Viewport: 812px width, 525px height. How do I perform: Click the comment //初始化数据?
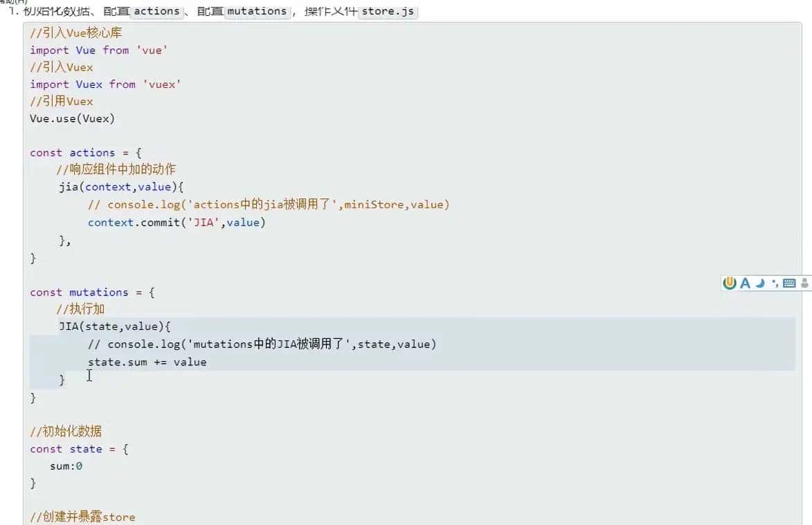(x=66, y=431)
